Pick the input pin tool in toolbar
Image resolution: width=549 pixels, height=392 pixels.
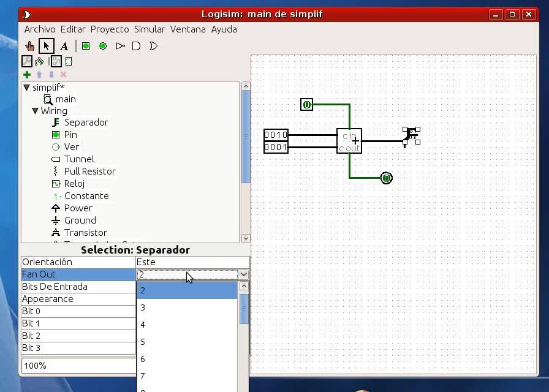(x=86, y=46)
